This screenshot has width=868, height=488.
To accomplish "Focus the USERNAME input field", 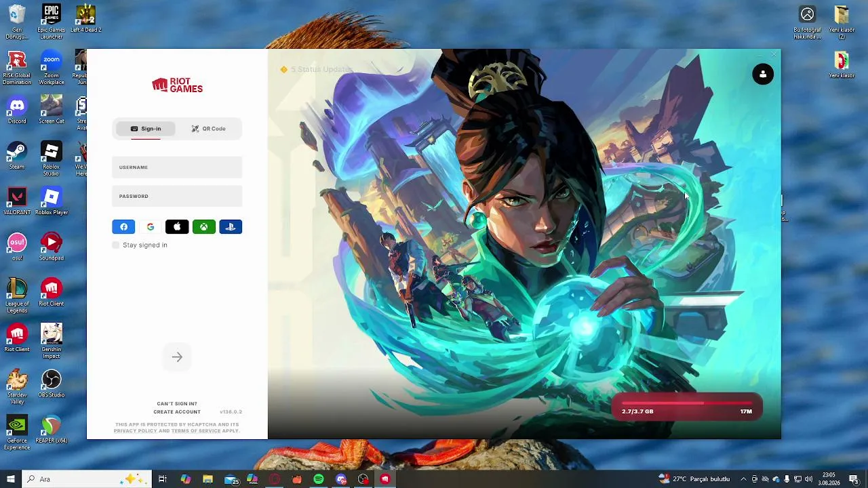I will [x=177, y=167].
